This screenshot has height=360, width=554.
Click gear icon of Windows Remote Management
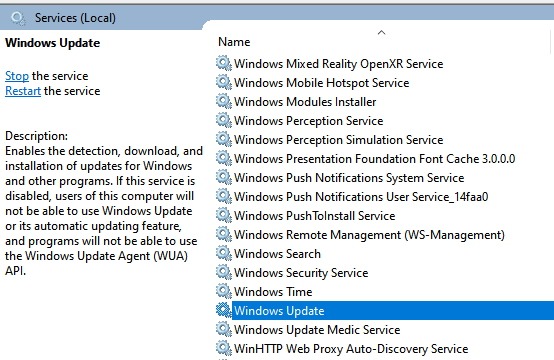(224, 235)
